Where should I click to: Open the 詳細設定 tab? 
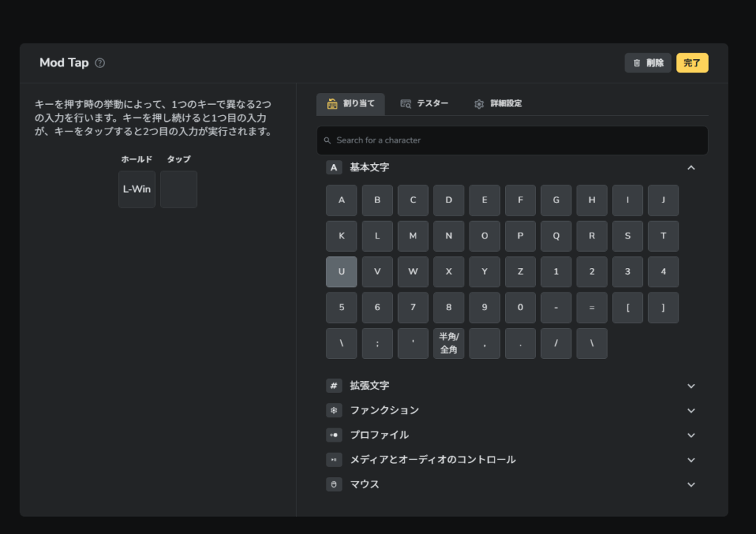[498, 103]
